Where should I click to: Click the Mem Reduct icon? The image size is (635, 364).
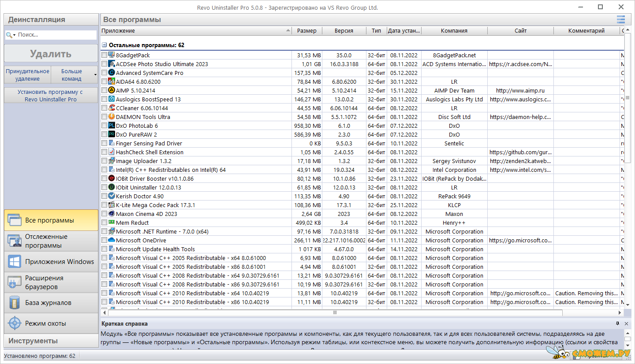click(112, 223)
